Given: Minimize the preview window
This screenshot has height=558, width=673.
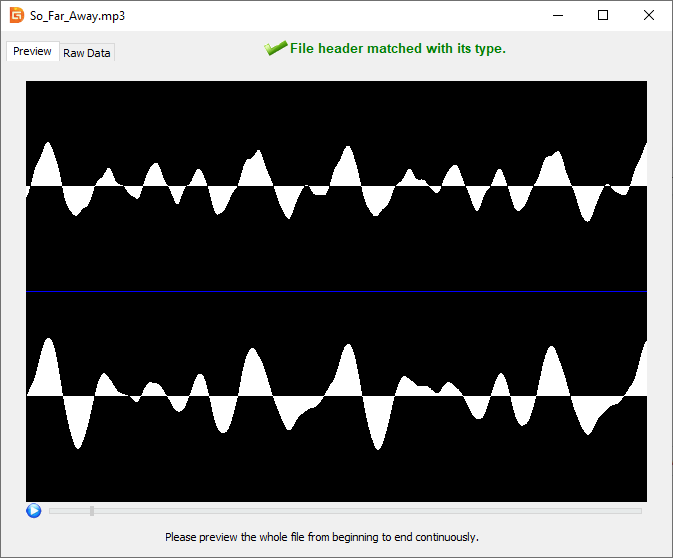Looking at the screenshot, I should pos(557,16).
